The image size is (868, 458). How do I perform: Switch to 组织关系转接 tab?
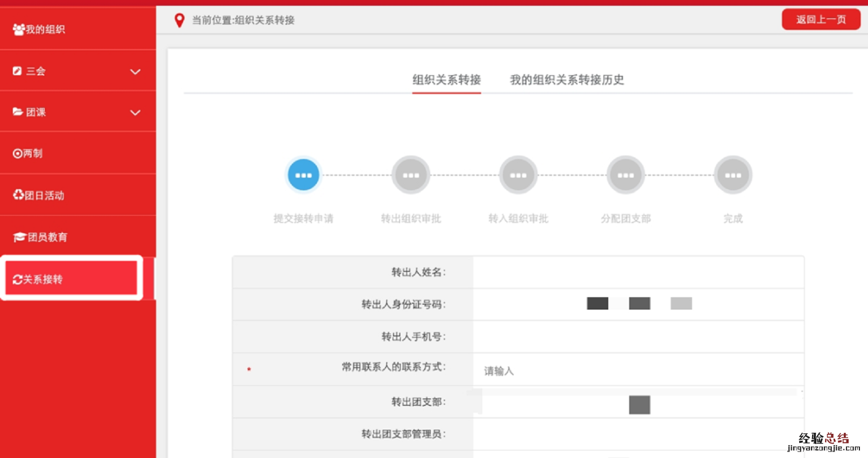click(446, 80)
